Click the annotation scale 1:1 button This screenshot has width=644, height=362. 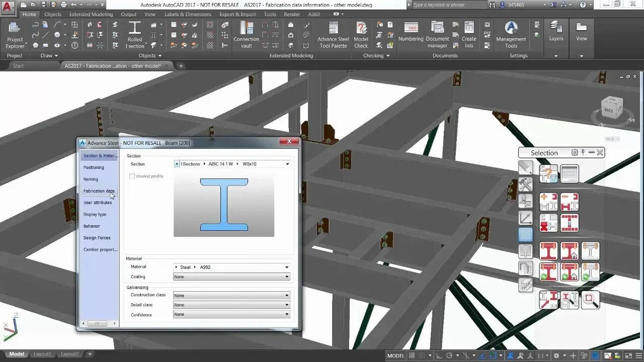point(543,355)
